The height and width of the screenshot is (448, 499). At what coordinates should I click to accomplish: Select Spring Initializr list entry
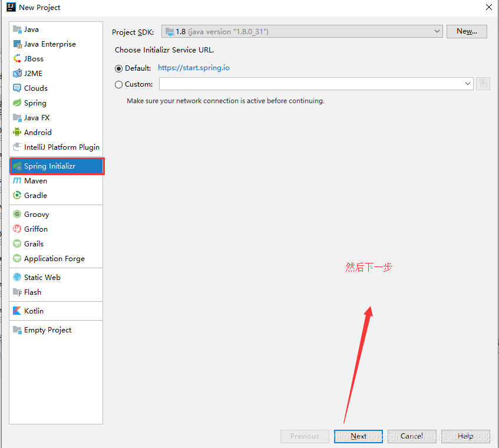coord(57,166)
